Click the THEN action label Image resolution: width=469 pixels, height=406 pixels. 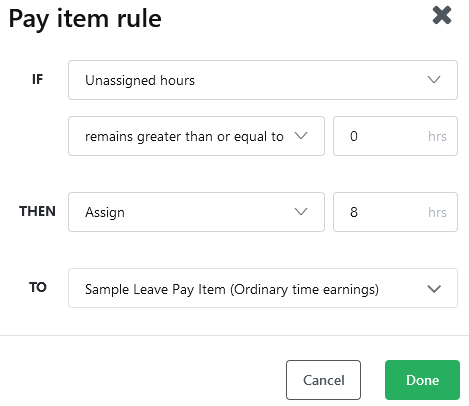(37, 211)
